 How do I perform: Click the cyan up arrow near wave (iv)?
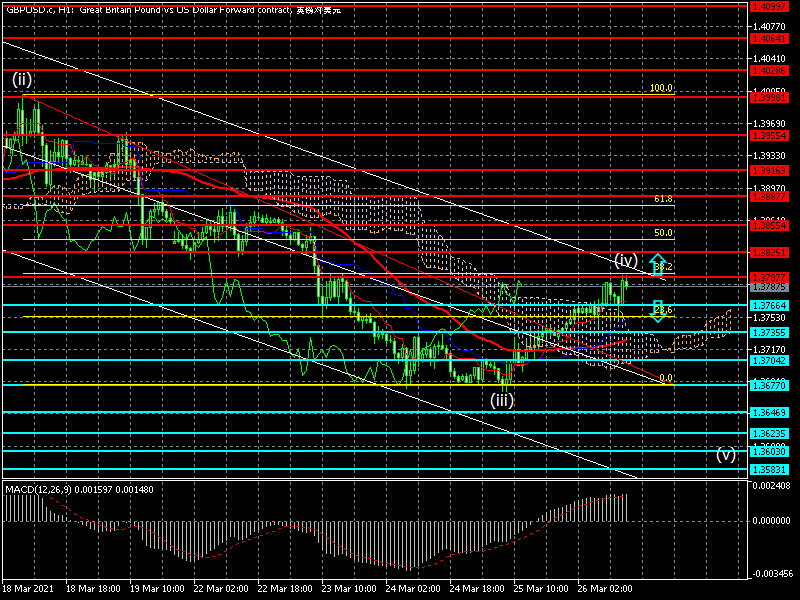pyautogui.click(x=657, y=264)
